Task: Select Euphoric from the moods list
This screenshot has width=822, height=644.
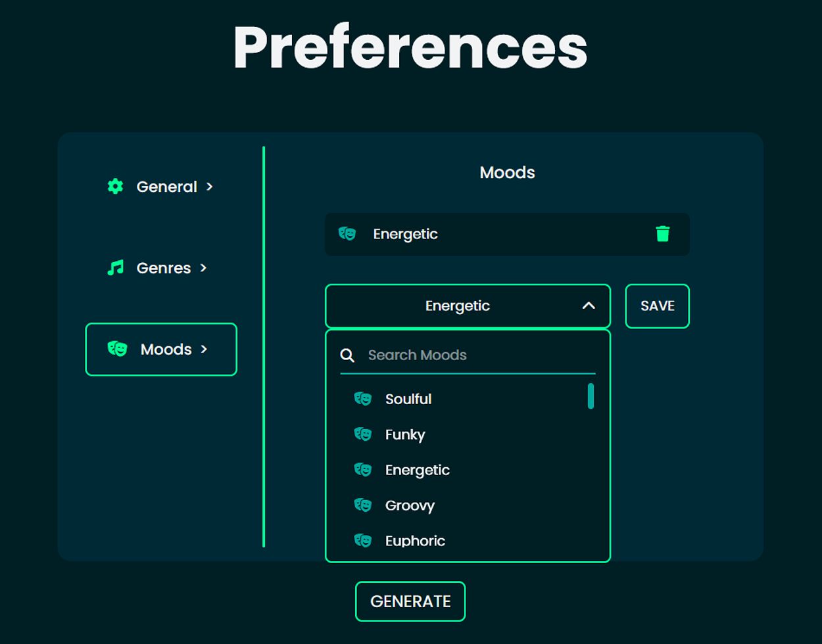Action: pyautogui.click(x=415, y=541)
